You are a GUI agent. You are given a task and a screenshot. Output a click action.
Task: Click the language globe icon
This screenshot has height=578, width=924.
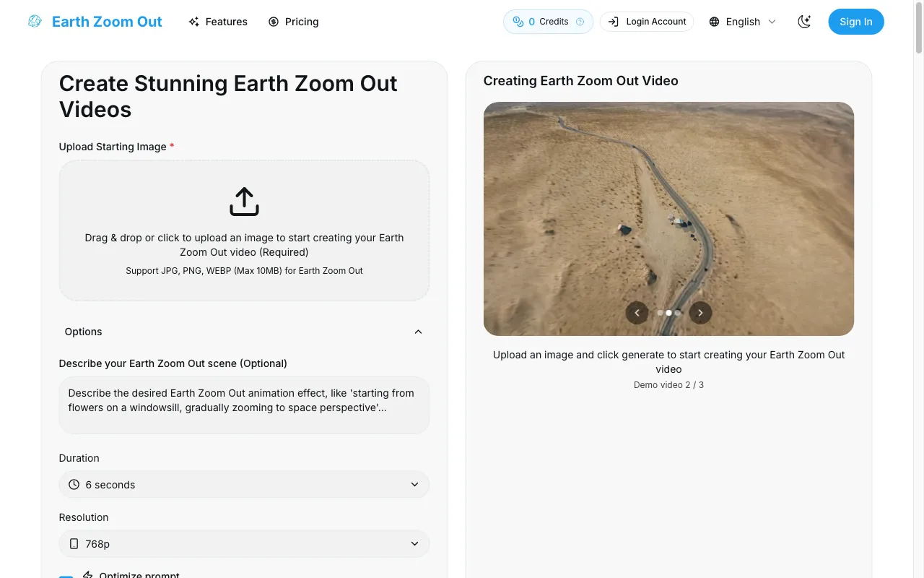(x=714, y=22)
